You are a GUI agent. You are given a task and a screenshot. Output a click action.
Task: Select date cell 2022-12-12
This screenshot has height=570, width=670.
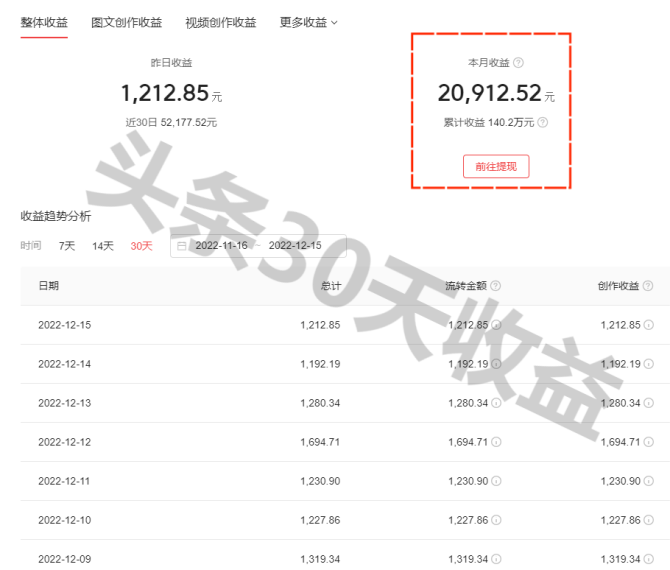65,442
